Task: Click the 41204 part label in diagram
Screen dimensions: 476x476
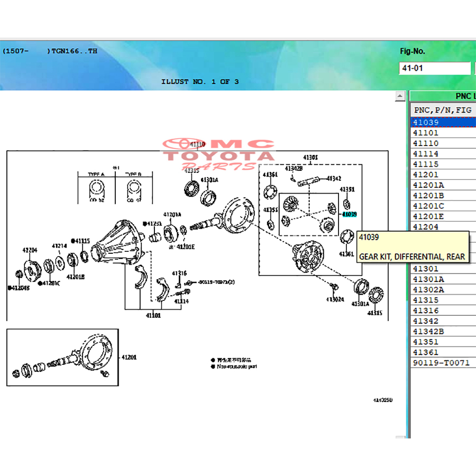Action: (30, 250)
